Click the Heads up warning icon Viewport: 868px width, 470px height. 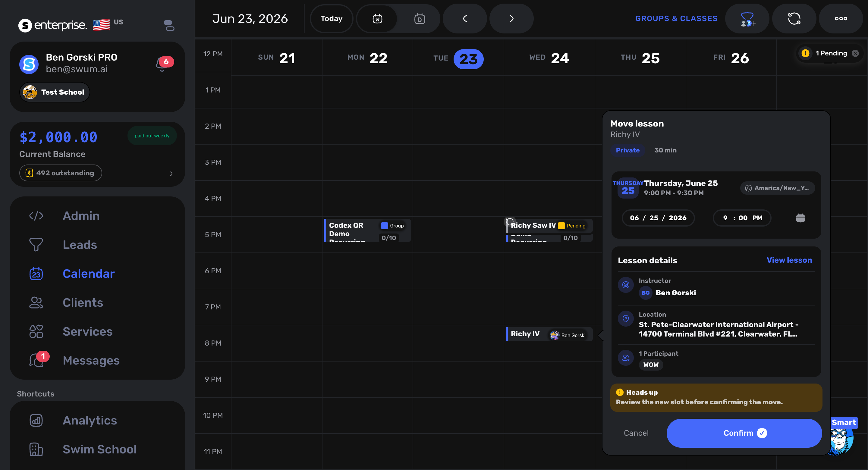pos(620,392)
